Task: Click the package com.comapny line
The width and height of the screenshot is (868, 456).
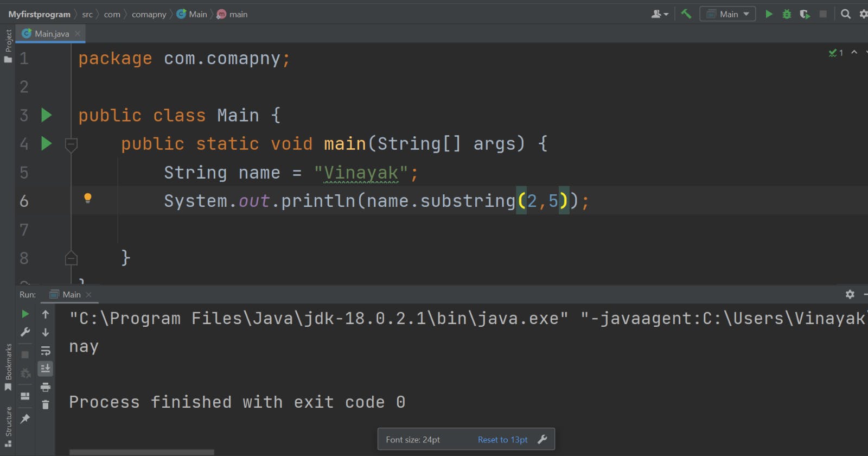Action: (x=184, y=59)
